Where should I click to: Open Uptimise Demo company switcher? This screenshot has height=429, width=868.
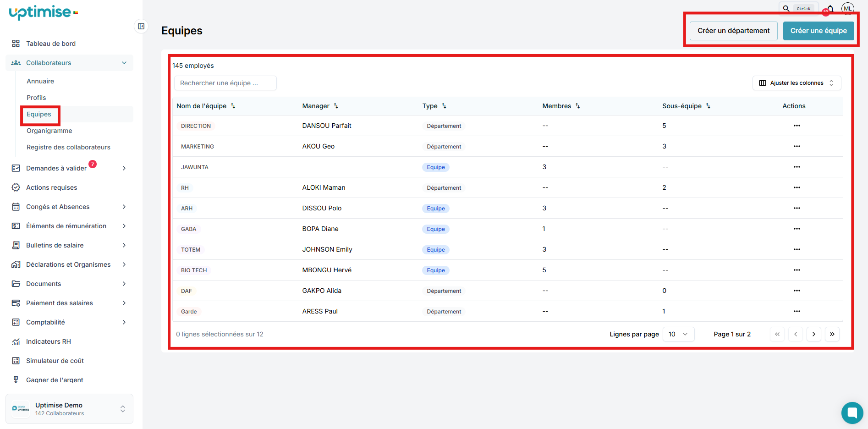point(69,409)
